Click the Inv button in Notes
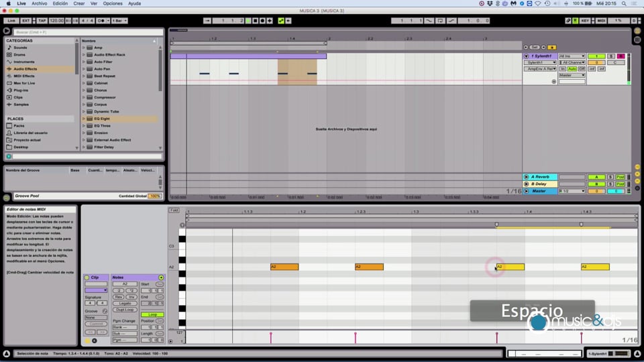The height and width of the screenshot is (362, 644). pos(131,297)
